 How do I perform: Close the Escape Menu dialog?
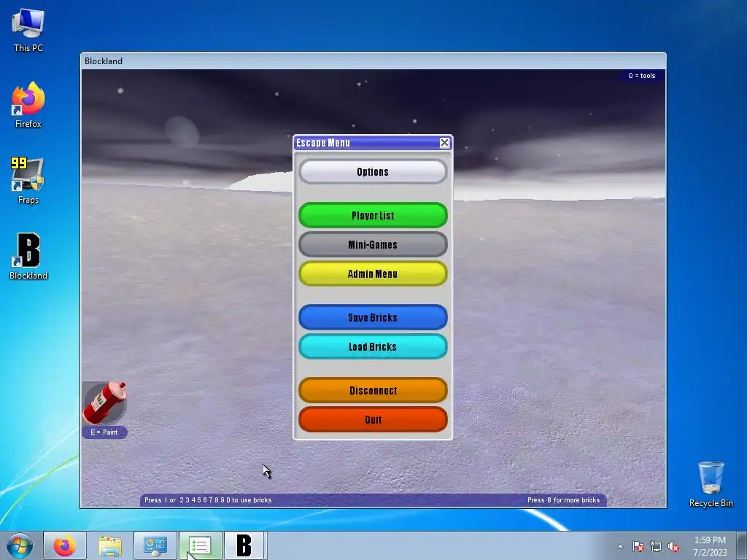(444, 142)
